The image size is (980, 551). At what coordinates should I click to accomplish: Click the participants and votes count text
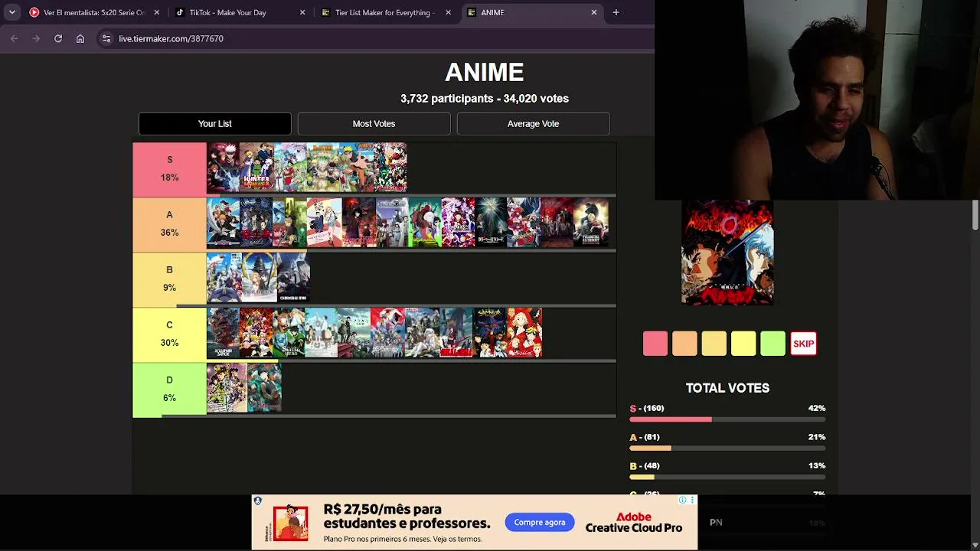coord(485,99)
